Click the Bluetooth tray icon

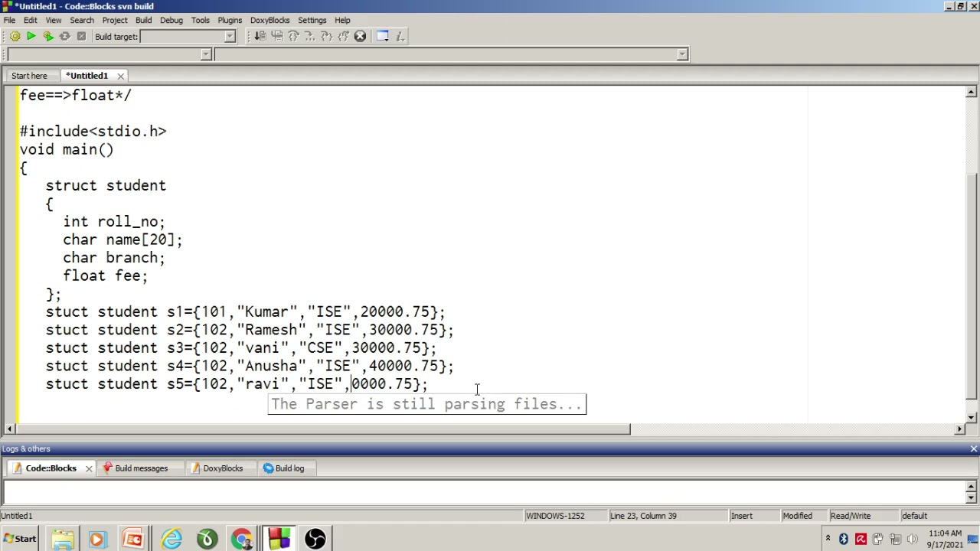tap(844, 540)
